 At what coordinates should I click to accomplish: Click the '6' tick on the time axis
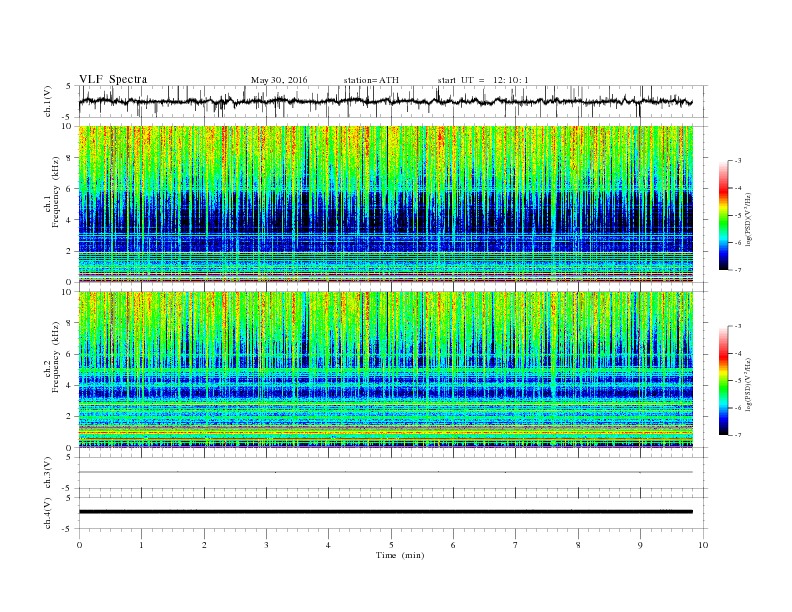pos(453,545)
